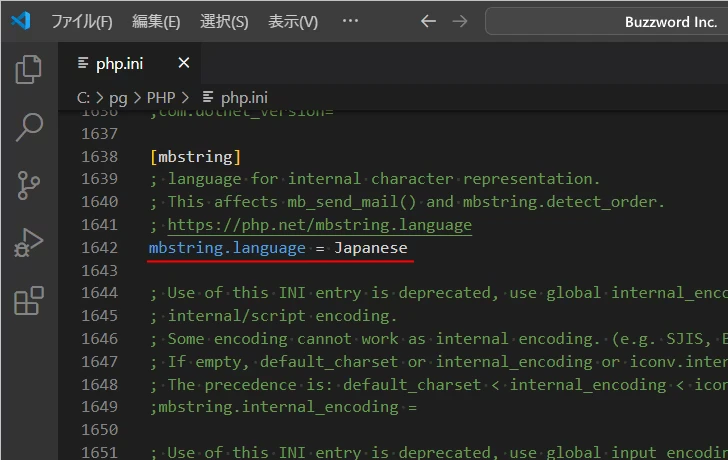This screenshot has height=460, width=728.
Task: Click the PHP breadcrumb segment
Action: 161,98
